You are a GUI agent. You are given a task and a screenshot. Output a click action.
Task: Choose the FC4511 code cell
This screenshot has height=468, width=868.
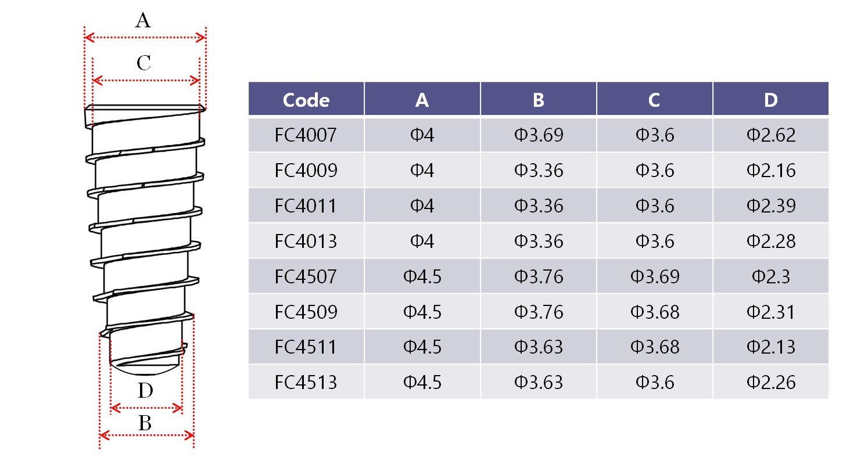pyautogui.click(x=306, y=347)
